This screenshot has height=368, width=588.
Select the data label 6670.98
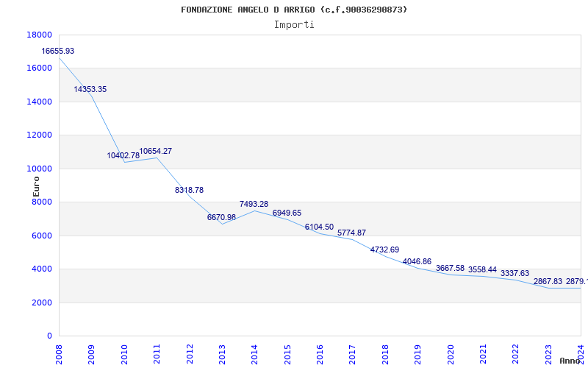(x=222, y=217)
